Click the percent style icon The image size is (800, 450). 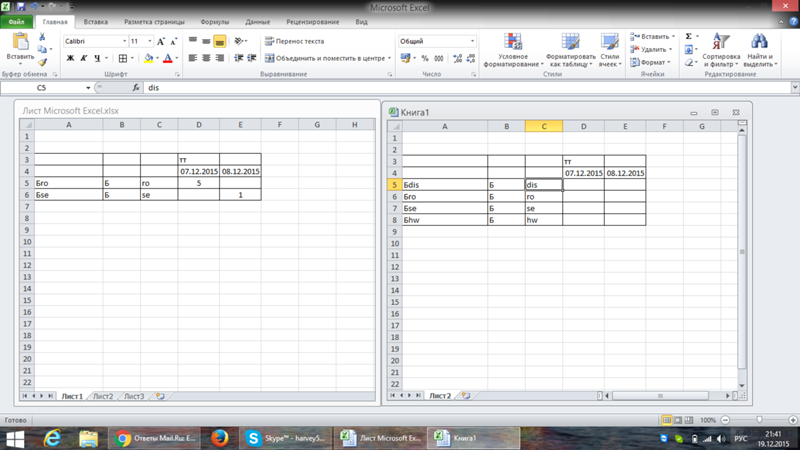(425, 58)
